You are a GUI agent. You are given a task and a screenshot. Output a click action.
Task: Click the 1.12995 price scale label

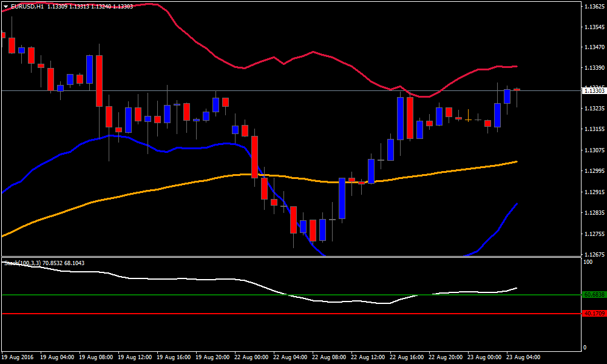click(x=593, y=171)
